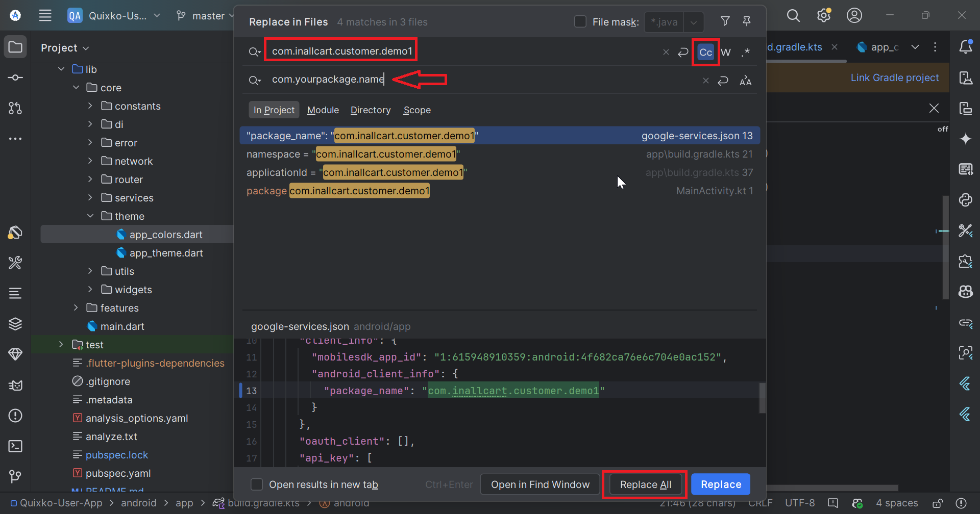980x514 pixels.
Task: Insert new line in search field
Action: tap(683, 52)
